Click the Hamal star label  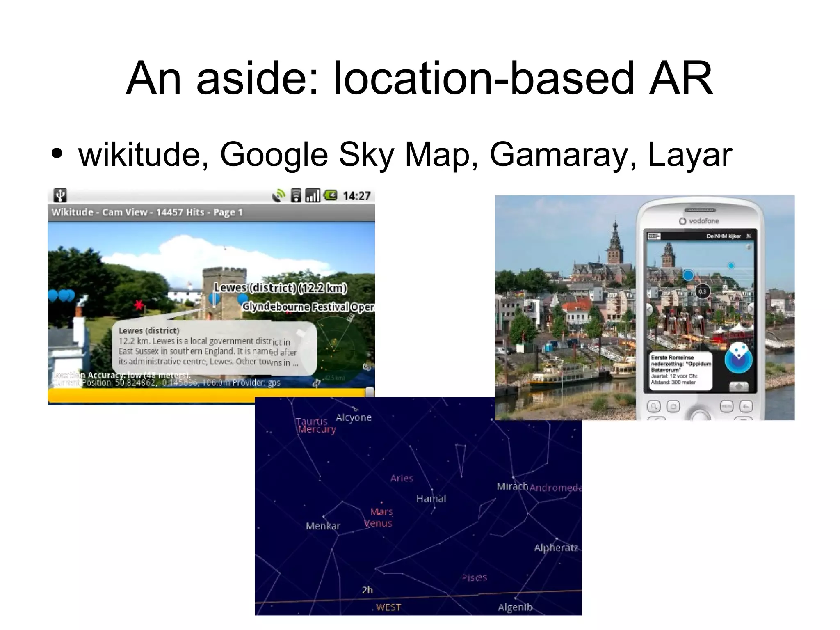pos(431,499)
